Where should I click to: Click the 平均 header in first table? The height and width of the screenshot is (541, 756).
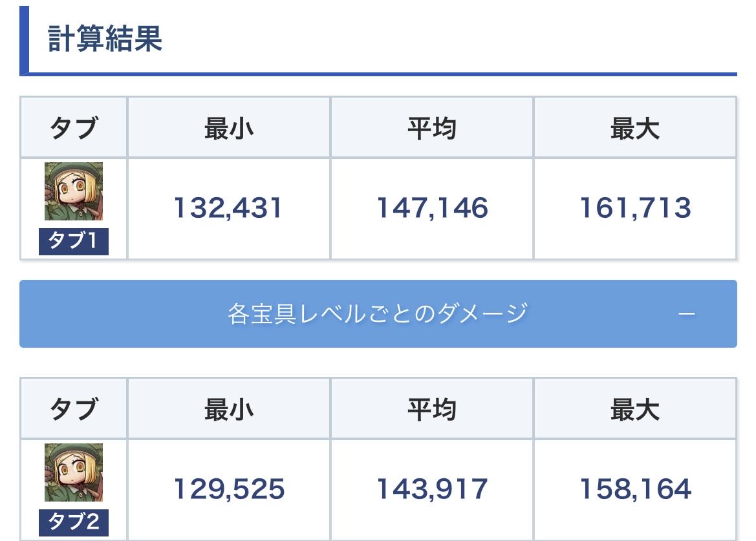(432, 128)
